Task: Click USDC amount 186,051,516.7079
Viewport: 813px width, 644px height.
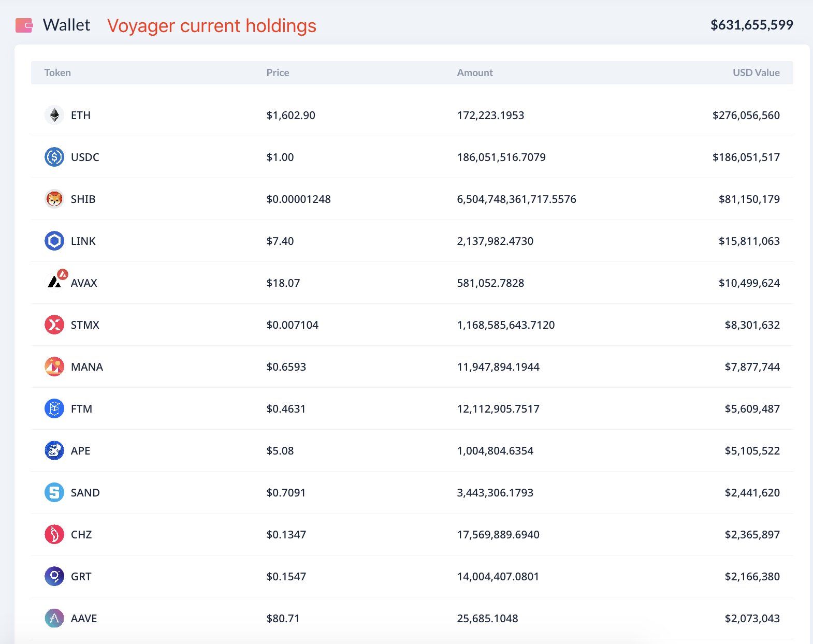Action: (501, 157)
